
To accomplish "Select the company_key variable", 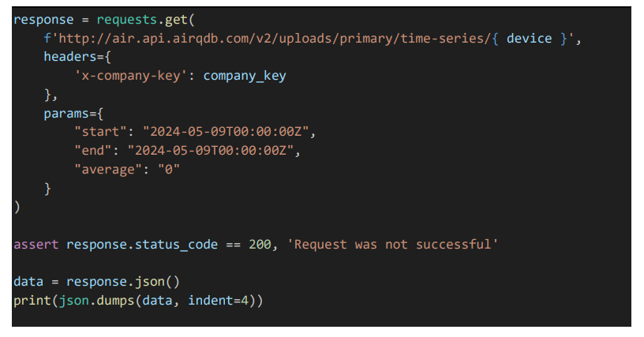I will pos(245,76).
